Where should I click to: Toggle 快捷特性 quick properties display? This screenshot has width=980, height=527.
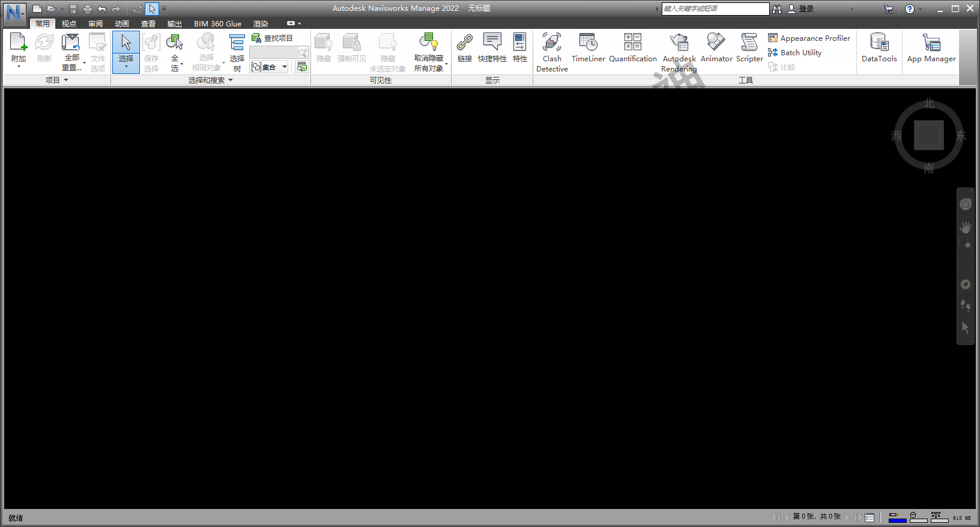(x=492, y=47)
